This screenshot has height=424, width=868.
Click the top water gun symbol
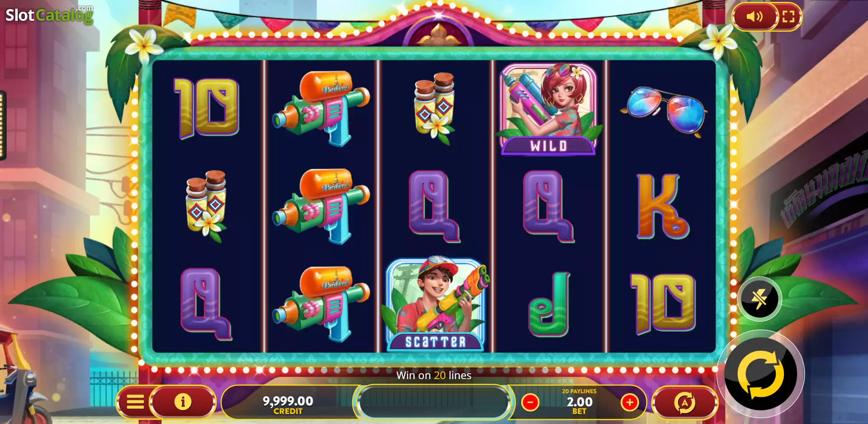click(x=321, y=109)
